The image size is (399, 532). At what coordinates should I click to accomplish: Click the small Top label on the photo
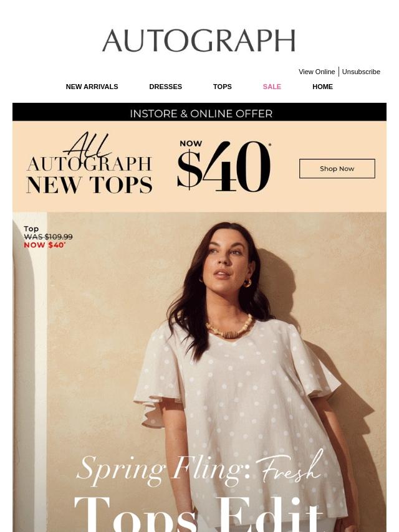[31, 229]
